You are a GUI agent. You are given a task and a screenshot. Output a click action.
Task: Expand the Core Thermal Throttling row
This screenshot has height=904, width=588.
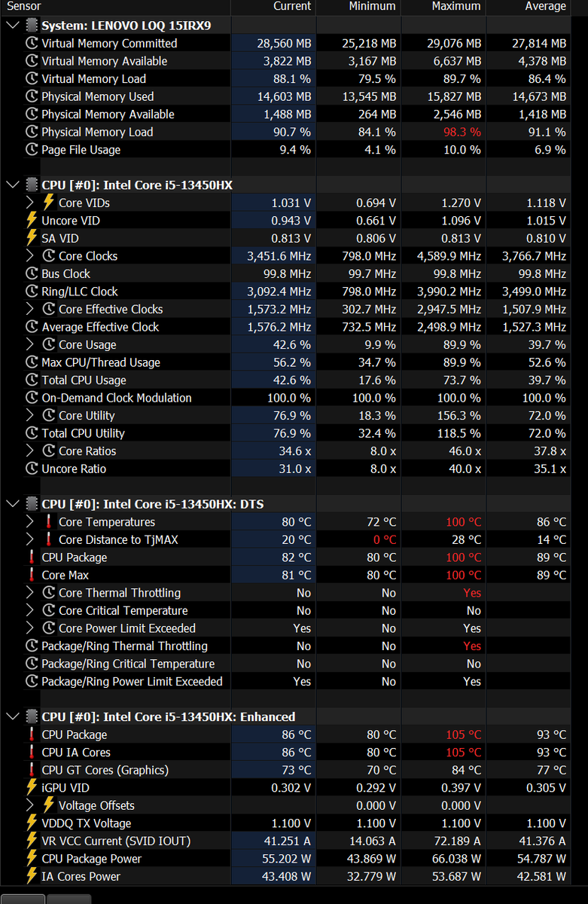[x=30, y=593]
